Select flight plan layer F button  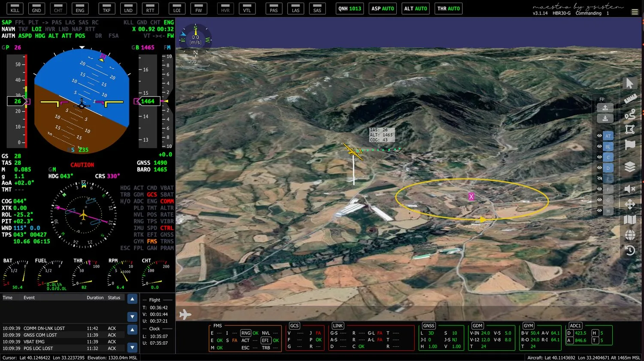click(x=608, y=189)
